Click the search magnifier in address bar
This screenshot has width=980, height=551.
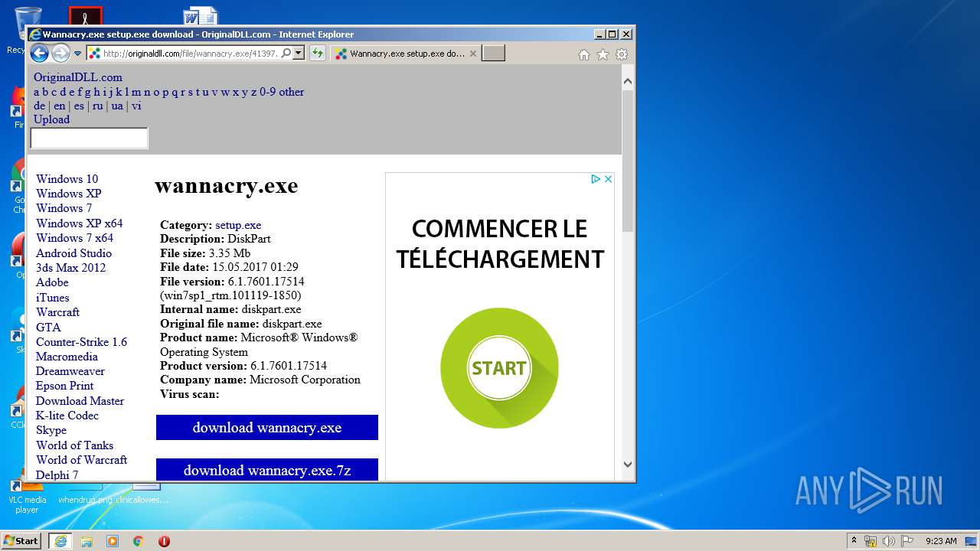pos(286,54)
